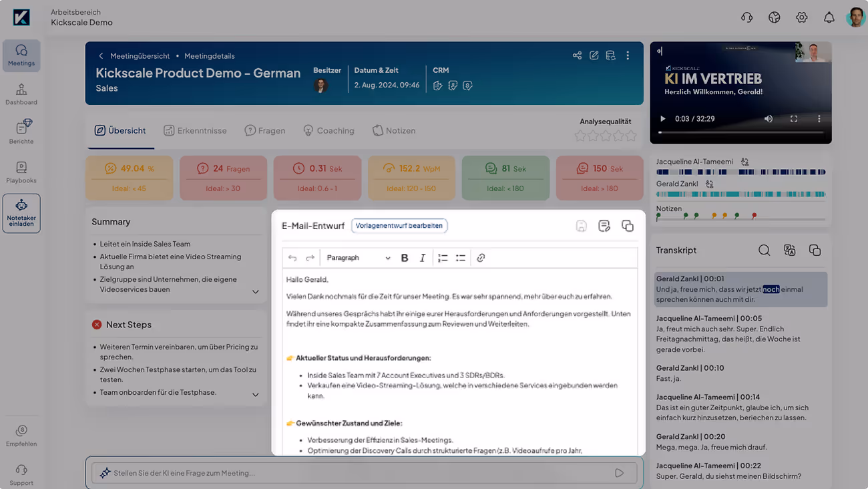Click Notetaker einladen in sidebar
Viewport: 868px width, 489px height.
tap(21, 213)
